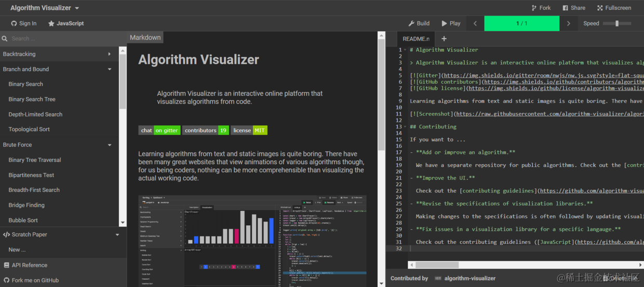The height and width of the screenshot is (287, 644).
Task: Click the Build wrench button
Action: [x=419, y=23]
